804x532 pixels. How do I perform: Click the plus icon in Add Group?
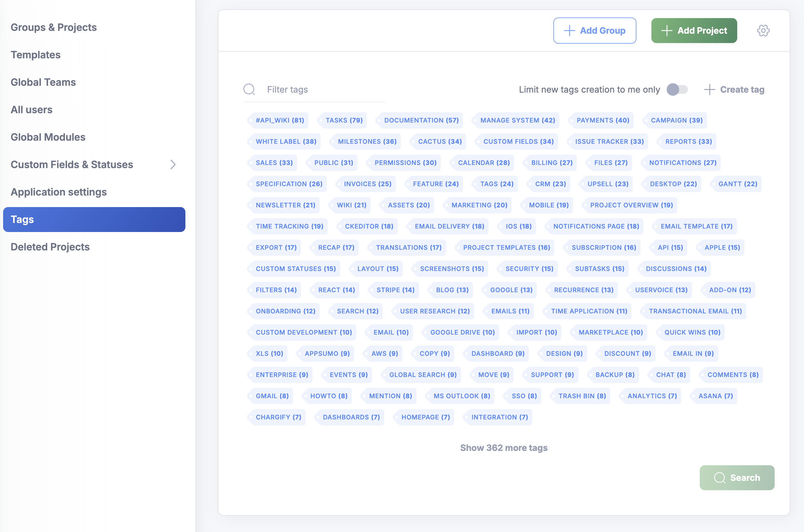(569, 31)
